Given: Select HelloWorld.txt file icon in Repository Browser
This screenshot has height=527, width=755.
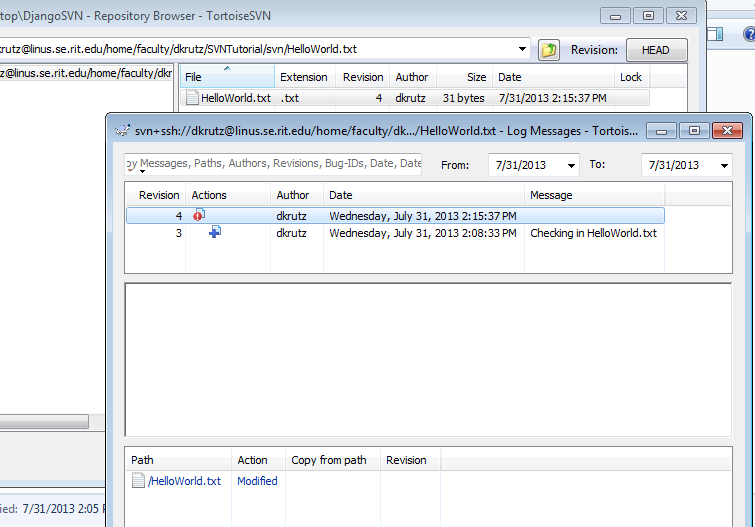Looking at the screenshot, I should point(192,98).
